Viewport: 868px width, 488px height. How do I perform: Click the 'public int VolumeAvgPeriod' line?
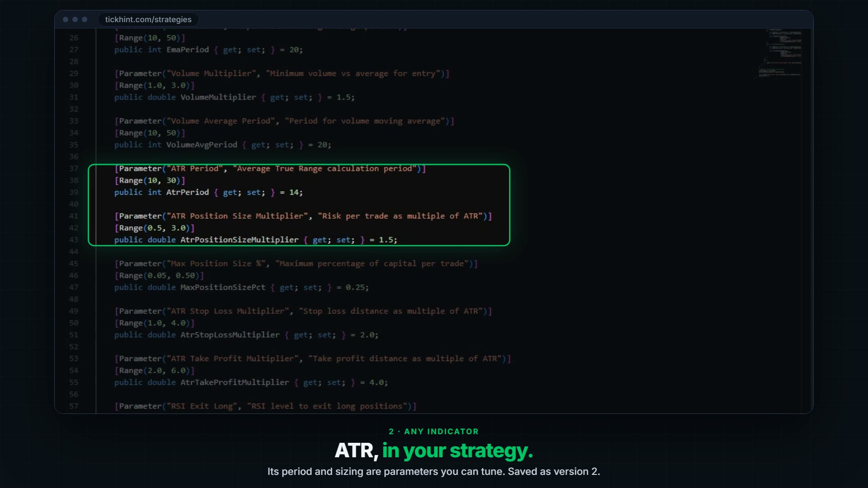click(222, 145)
